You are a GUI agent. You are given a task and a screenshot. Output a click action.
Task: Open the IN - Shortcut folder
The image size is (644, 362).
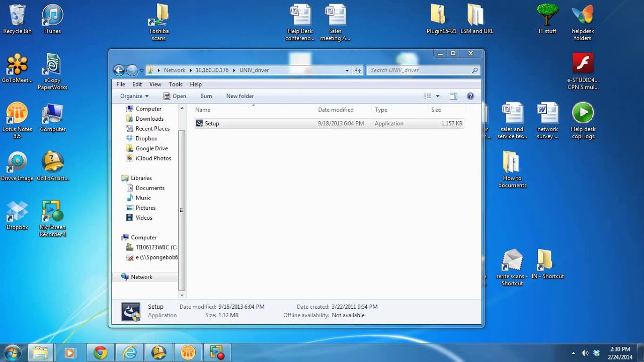click(547, 264)
